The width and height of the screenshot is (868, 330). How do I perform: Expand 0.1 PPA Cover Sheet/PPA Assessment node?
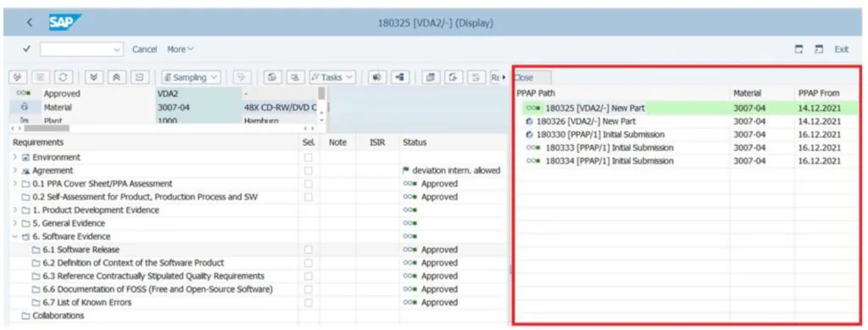15,184
